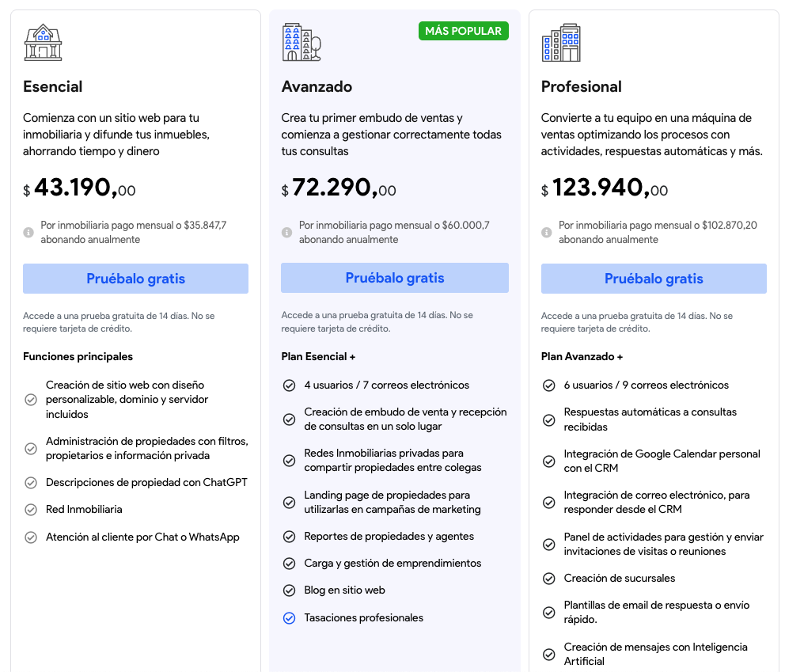Click checkmark beside Creación de sucursales
This screenshot has width=785, height=672.
[548, 579]
